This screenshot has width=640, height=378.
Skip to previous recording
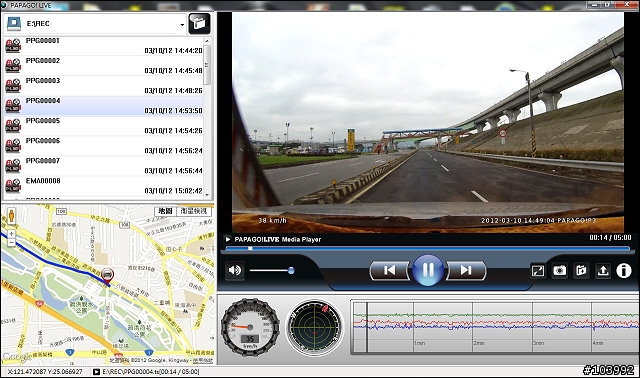(390, 270)
